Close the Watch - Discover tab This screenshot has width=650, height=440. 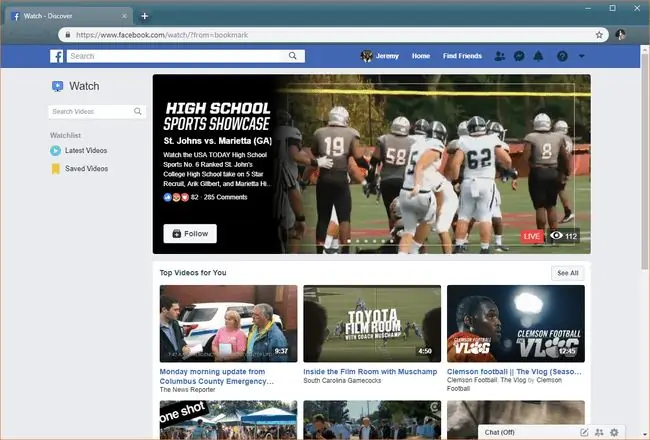124,16
